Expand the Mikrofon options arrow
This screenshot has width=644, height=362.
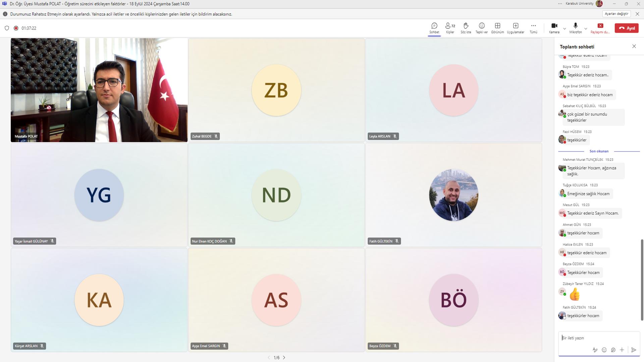point(586,28)
